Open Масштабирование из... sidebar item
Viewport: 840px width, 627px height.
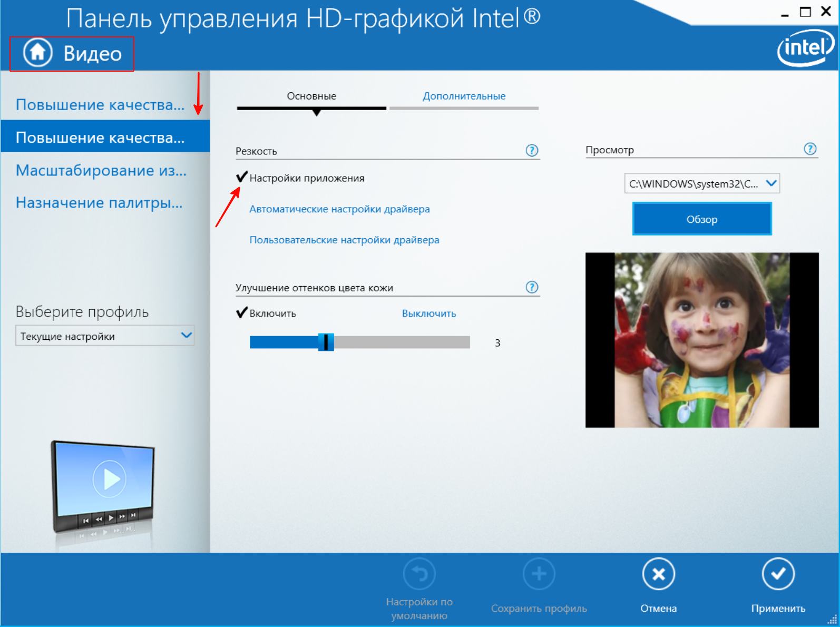click(101, 170)
